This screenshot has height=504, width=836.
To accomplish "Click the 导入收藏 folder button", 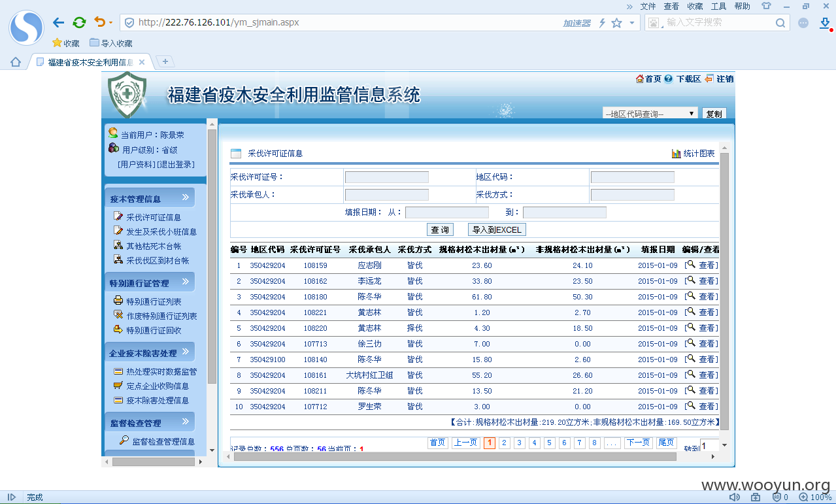I will point(111,43).
